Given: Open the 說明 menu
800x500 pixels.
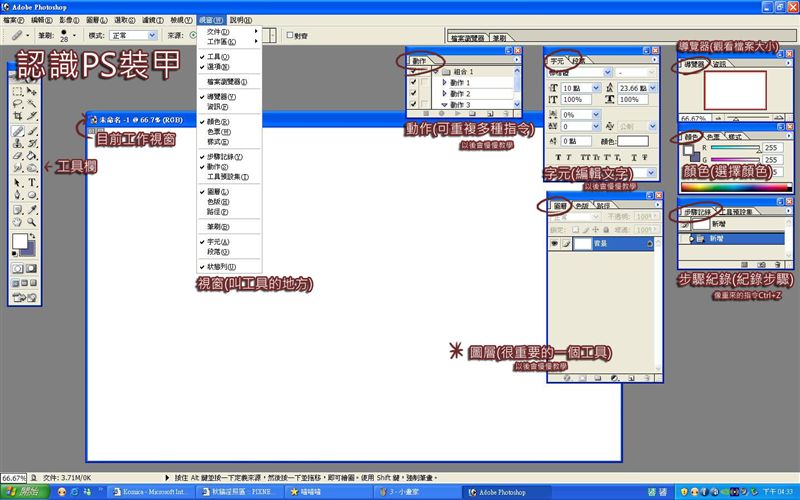Looking at the screenshot, I should [x=240, y=20].
